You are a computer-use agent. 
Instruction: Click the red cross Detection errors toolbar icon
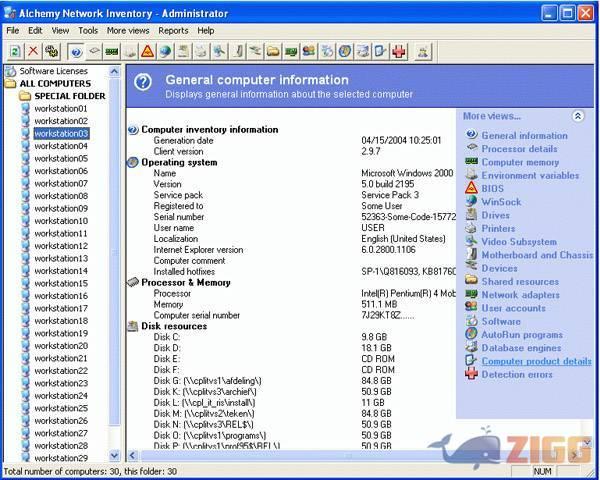click(x=399, y=51)
